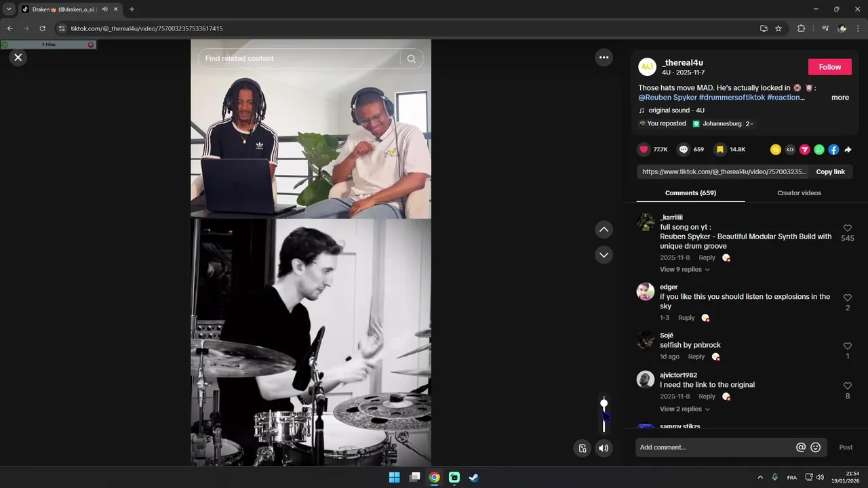
Task: Like _karriiiii's comment heart
Action: pyautogui.click(x=847, y=228)
